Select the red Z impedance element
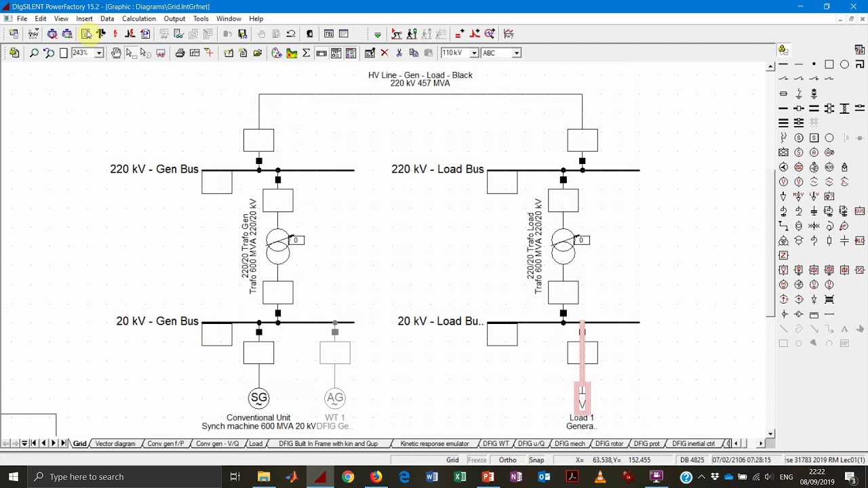 [x=783, y=256]
